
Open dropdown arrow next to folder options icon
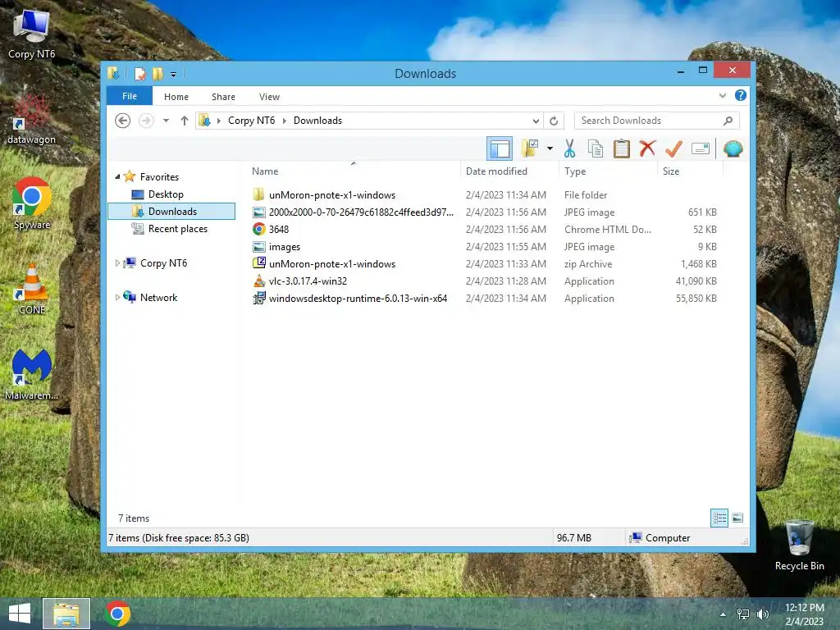[x=550, y=148]
